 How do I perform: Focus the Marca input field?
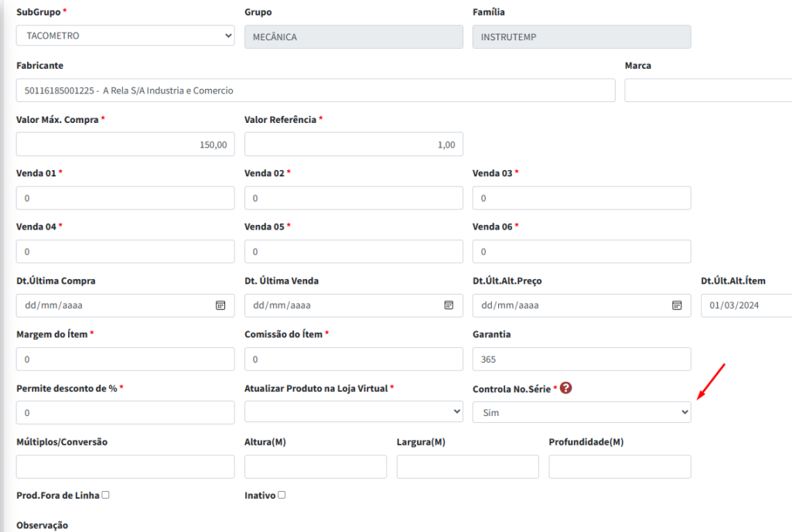[708, 90]
